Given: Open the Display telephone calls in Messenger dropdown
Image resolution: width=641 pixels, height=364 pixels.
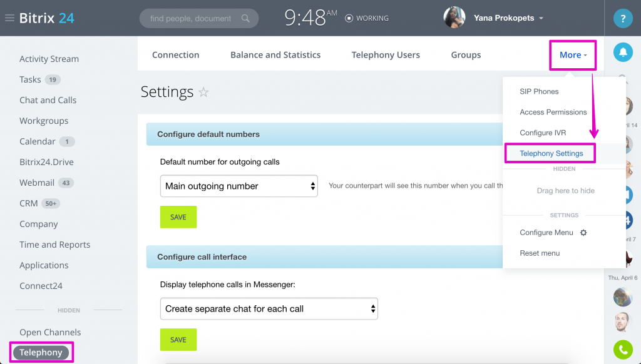Looking at the screenshot, I should [269, 309].
